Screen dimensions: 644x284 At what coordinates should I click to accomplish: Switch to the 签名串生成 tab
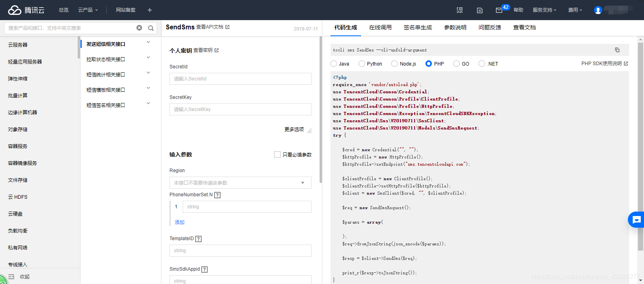(x=418, y=27)
